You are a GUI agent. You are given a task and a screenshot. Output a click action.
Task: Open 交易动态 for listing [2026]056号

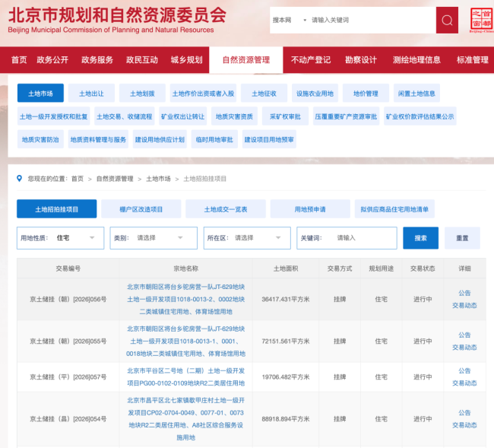[x=464, y=305]
